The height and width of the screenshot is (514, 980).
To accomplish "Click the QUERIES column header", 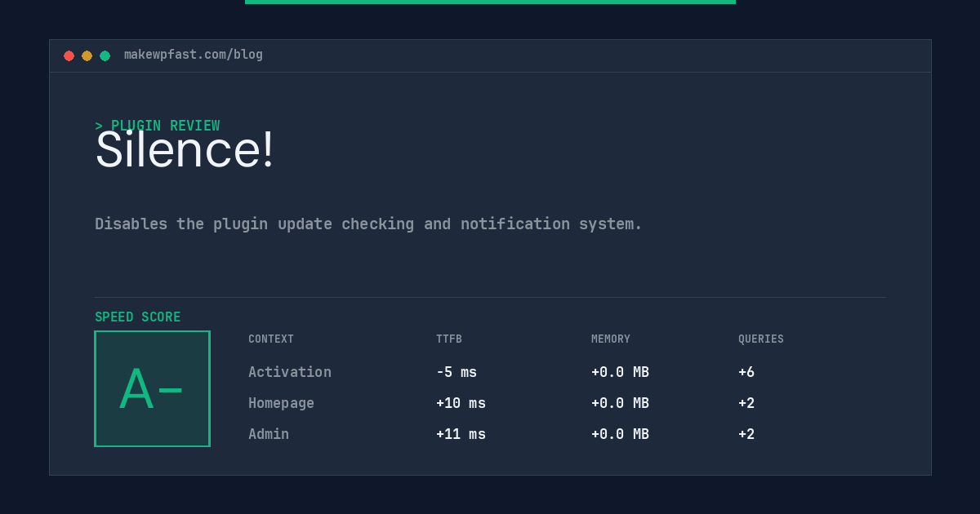I will pyautogui.click(x=761, y=339).
